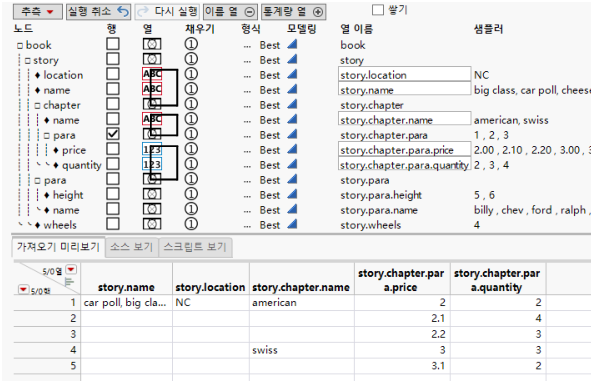Click the 'american' cell in preview table
This screenshot has width=591, height=392.
click(302, 303)
